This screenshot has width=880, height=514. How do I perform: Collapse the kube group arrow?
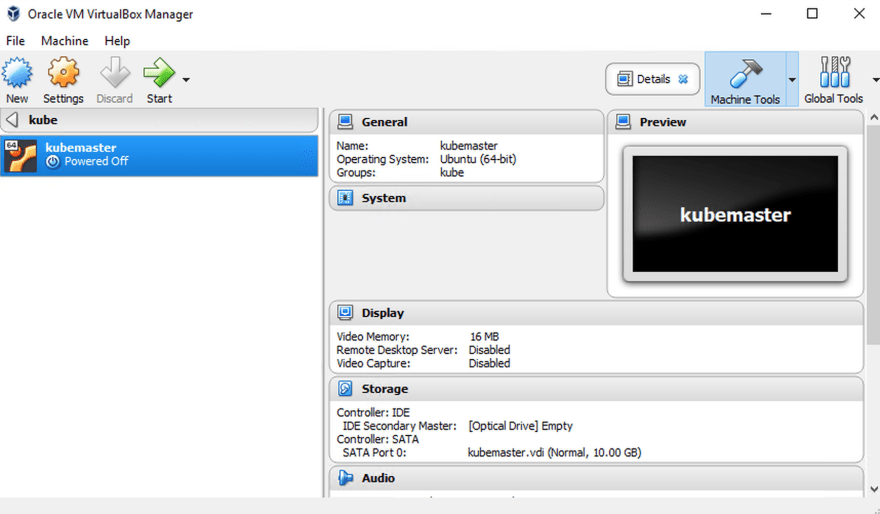(12, 120)
